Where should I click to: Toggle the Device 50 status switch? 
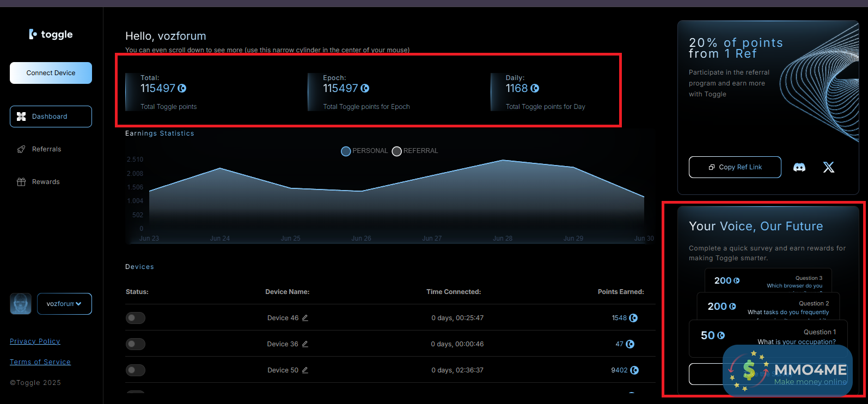[x=135, y=370]
